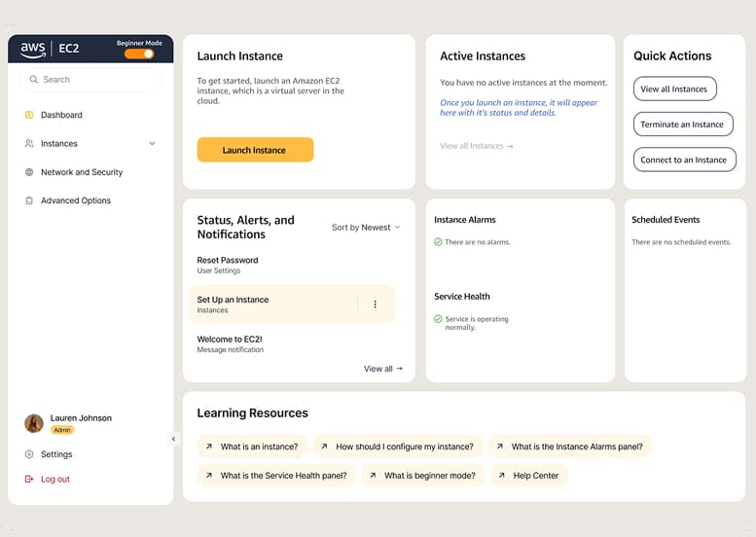Open How should I configure my instance?
Viewport: 756px width, 537px height.
(398, 447)
